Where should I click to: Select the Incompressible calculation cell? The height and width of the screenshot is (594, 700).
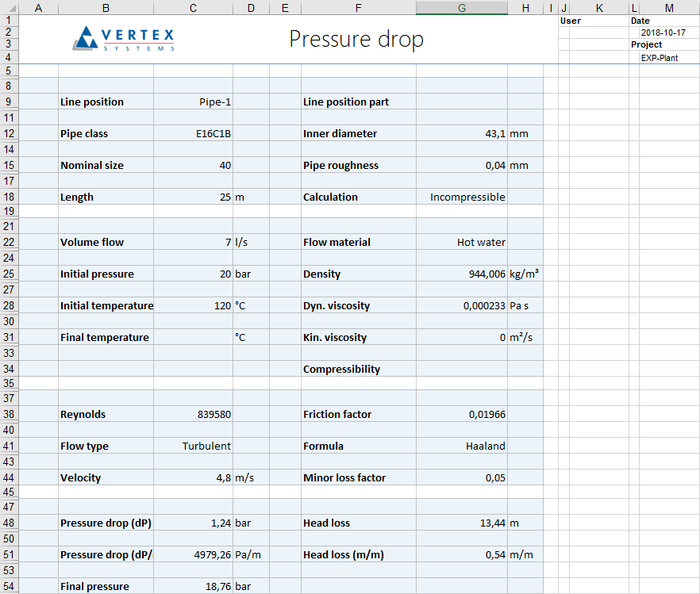(462, 197)
